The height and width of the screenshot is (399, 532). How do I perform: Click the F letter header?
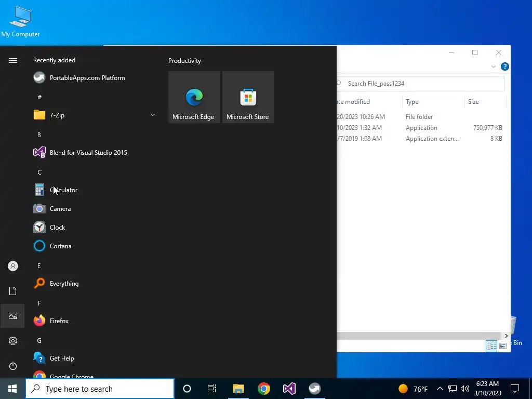pyautogui.click(x=39, y=303)
